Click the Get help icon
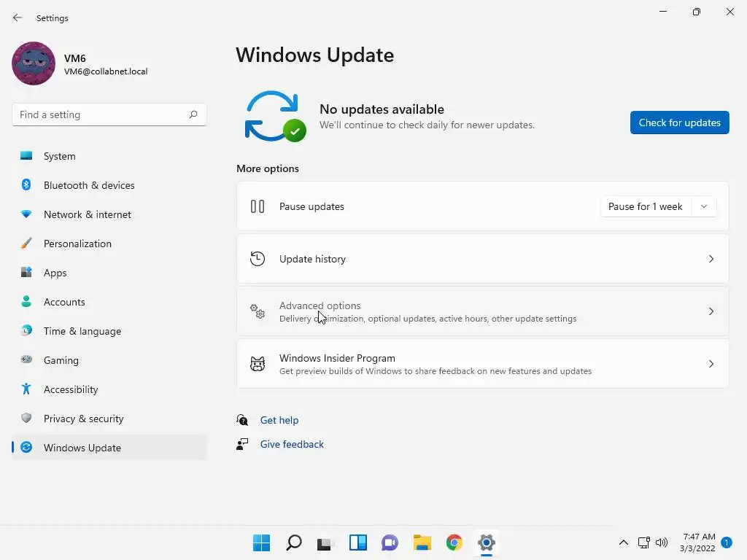Screen dimensions: 747x560 pos(242,419)
